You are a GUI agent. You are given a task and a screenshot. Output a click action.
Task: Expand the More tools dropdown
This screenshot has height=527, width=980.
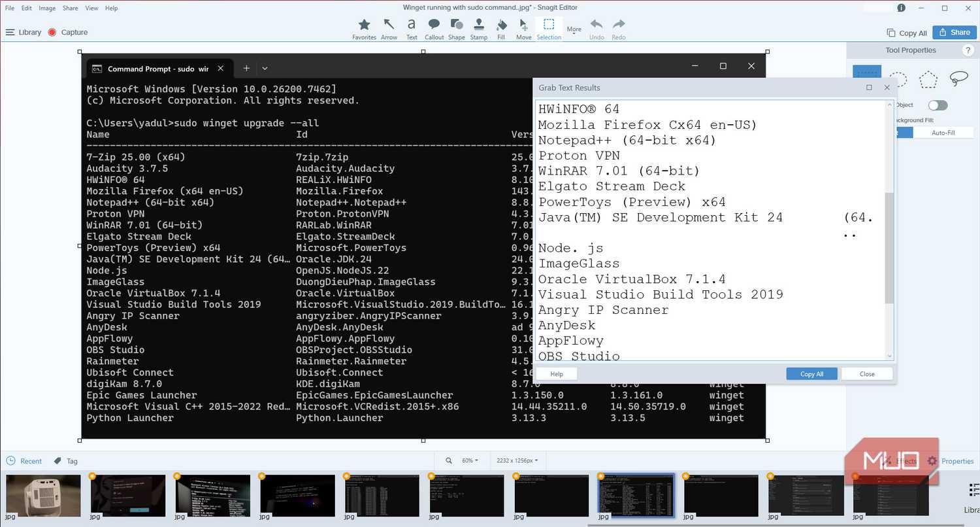[x=574, y=30]
